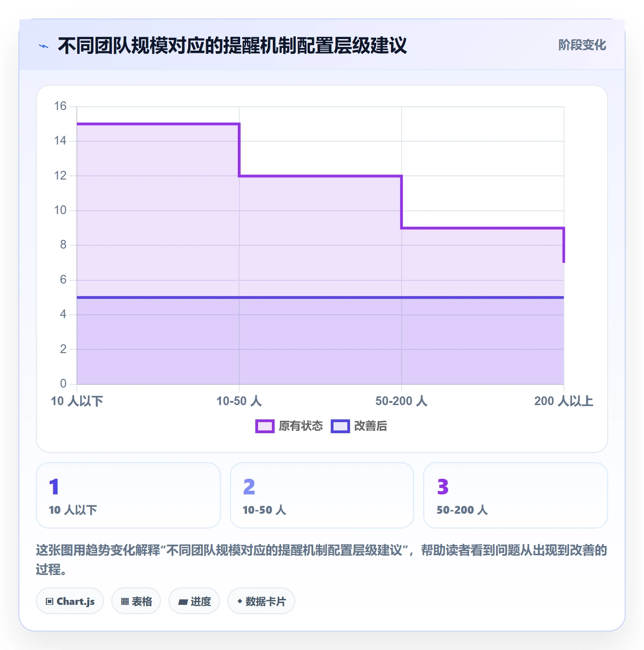
Task: Click the lightning icon beside the title
Action: coord(44,46)
